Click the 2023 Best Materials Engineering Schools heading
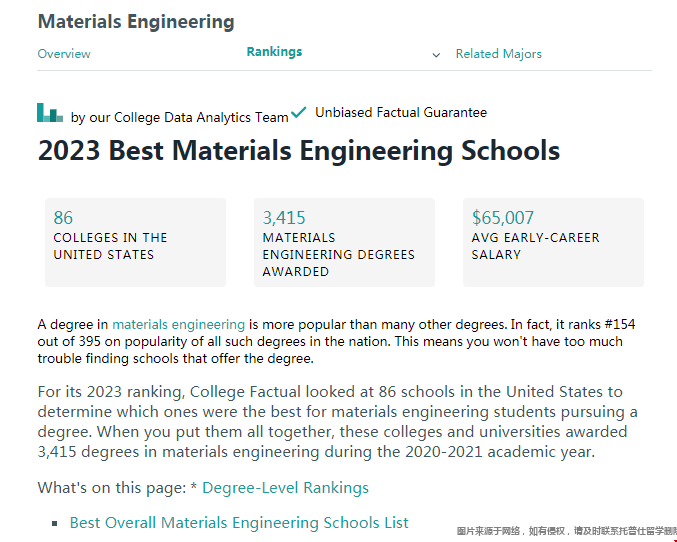677x542 pixels. pyautogui.click(x=298, y=151)
